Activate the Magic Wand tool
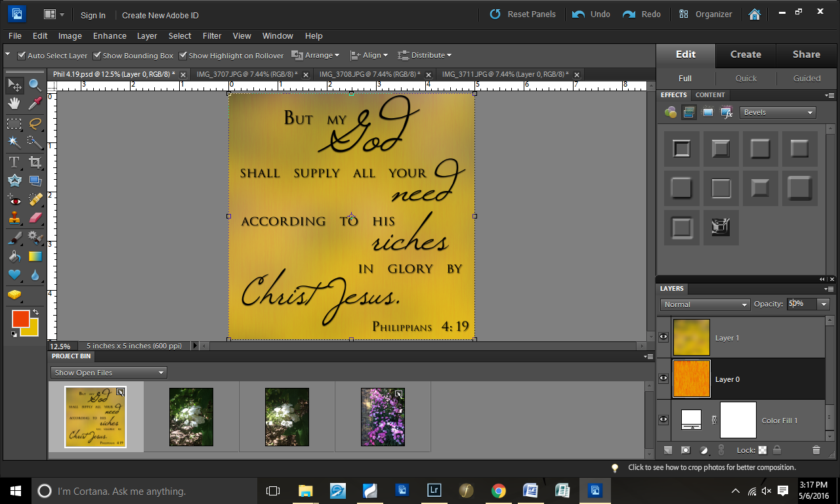840x504 pixels. pyautogui.click(x=14, y=142)
